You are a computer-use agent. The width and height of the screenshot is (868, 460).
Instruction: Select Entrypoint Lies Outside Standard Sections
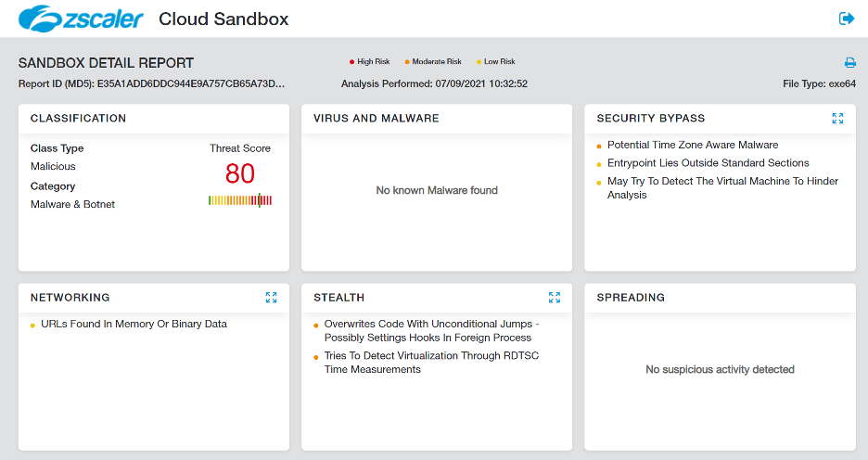(x=708, y=163)
